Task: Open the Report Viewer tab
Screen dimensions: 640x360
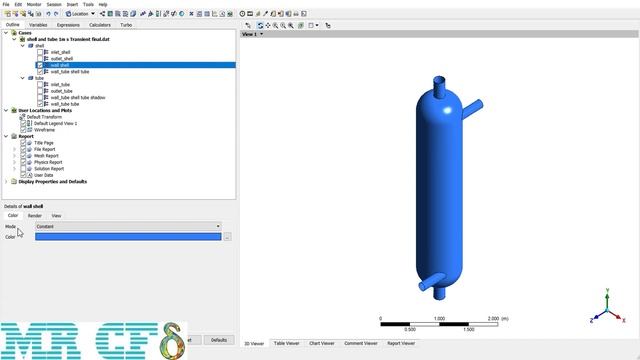Action: (401, 343)
